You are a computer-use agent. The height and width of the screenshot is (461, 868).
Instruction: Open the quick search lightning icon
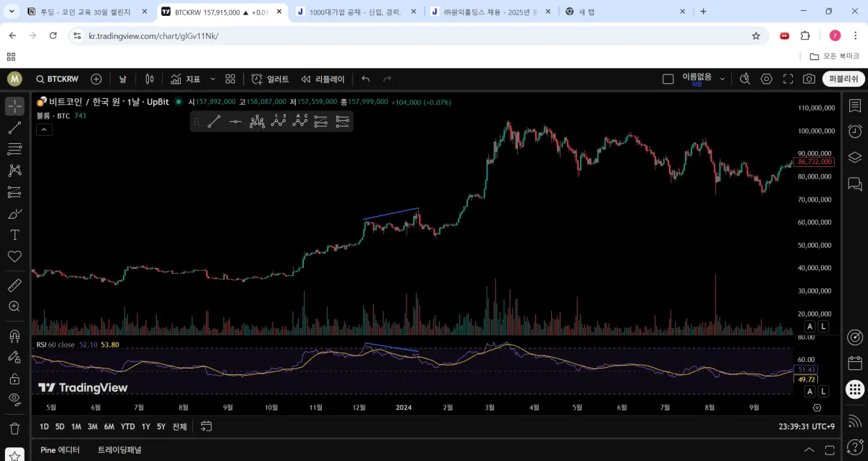click(745, 79)
